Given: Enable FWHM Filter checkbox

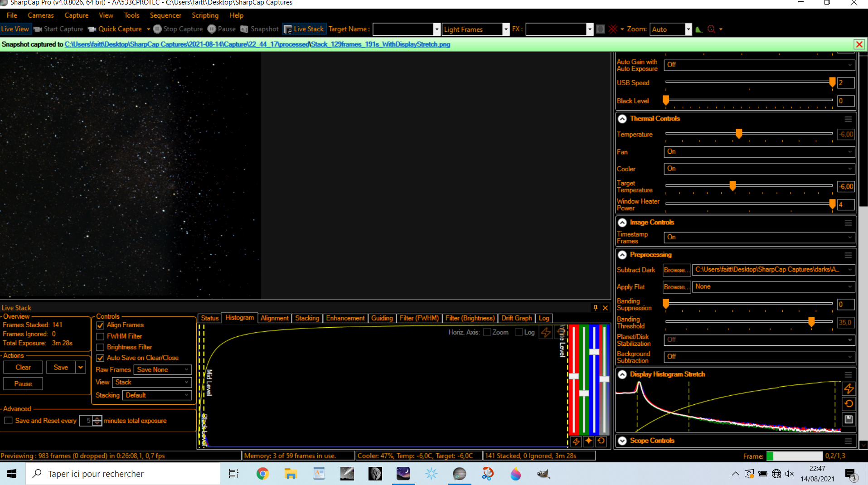Looking at the screenshot, I should 100,336.
